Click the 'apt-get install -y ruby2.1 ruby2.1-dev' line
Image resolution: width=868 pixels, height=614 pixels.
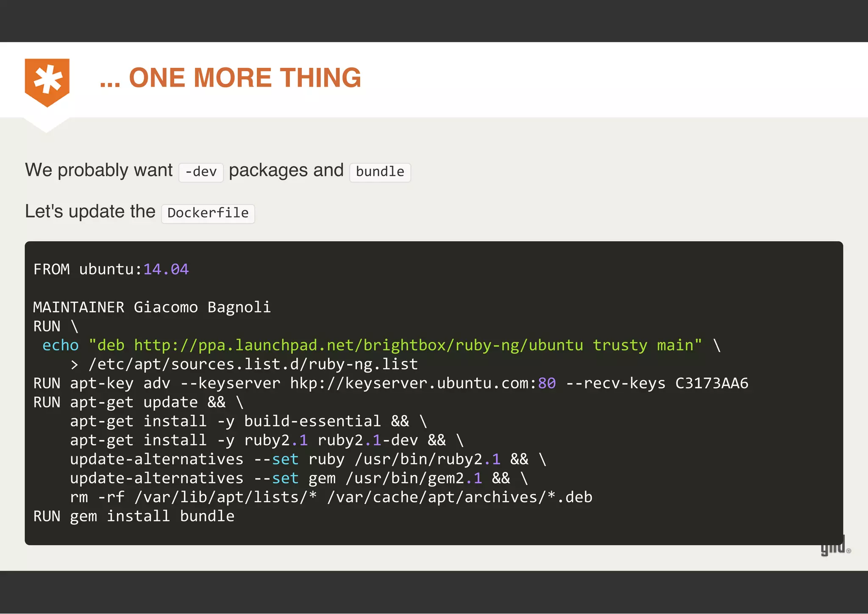pos(267,441)
